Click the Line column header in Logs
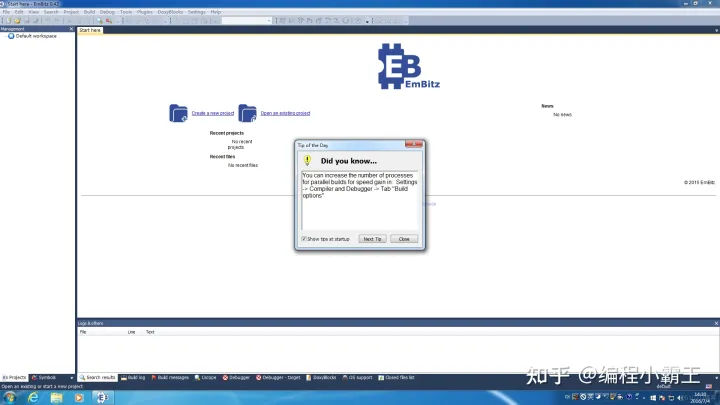The width and height of the screenshot is (720, 405). [131, 332]
